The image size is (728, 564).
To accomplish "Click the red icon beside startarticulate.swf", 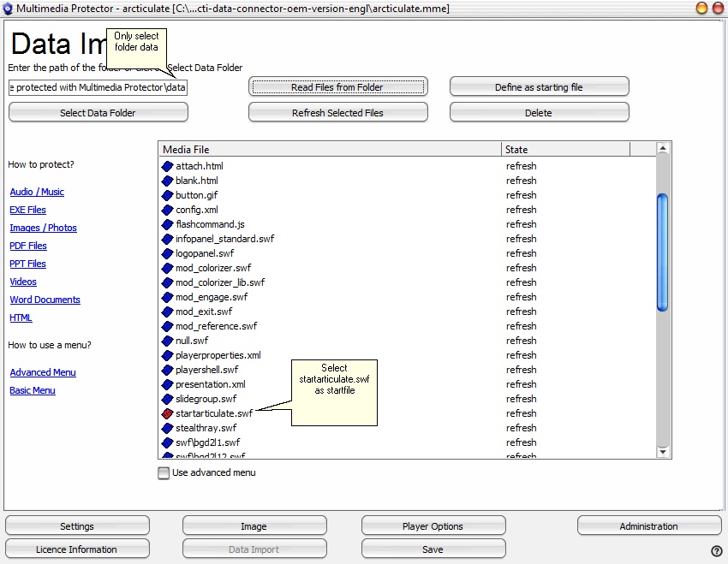I will pos(168,413).
